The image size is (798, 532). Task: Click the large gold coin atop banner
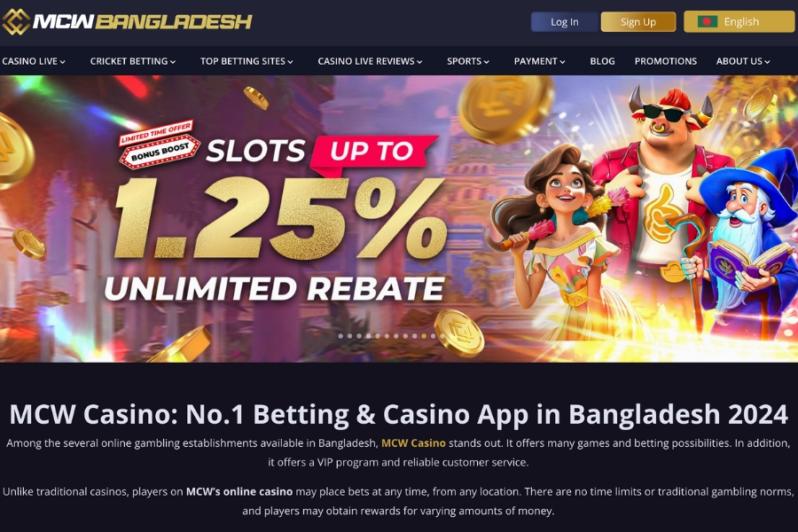click(505, 108)
